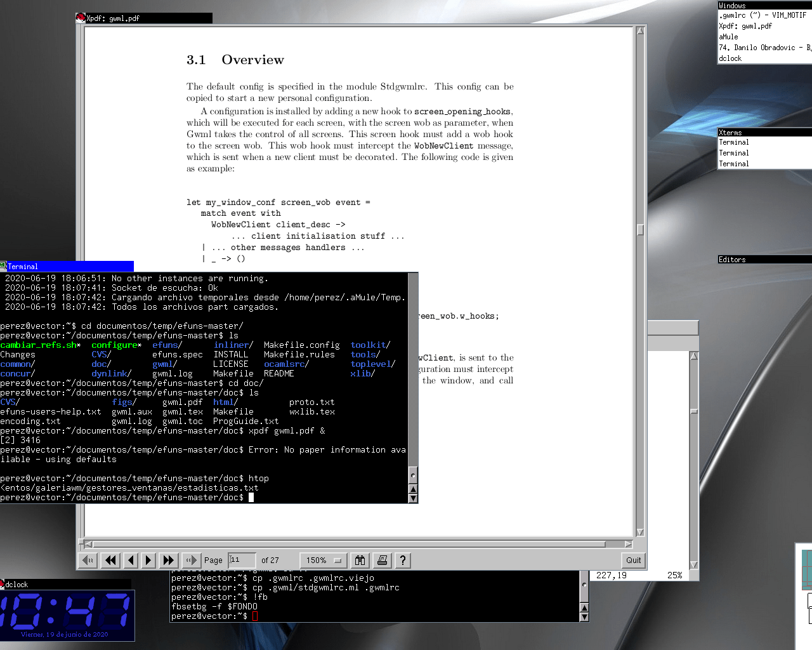
Task: Go forward in Xpdf history
Action: tap(190, 560)
